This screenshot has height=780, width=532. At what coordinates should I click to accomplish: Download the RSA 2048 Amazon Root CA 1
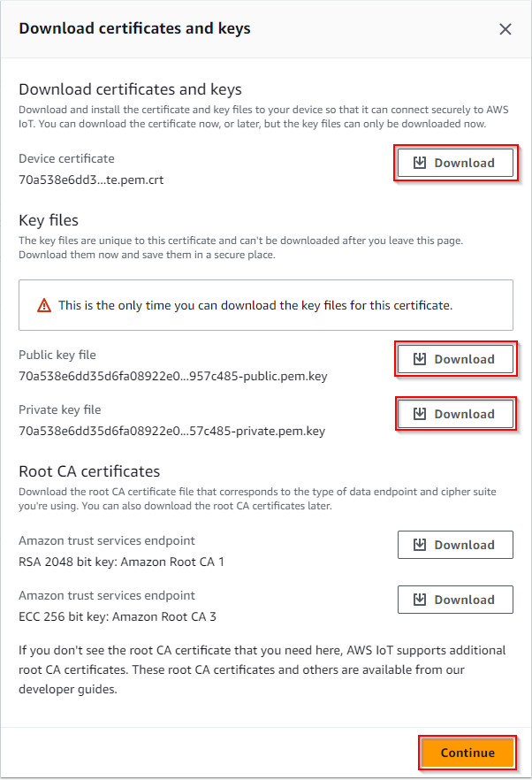455,545
